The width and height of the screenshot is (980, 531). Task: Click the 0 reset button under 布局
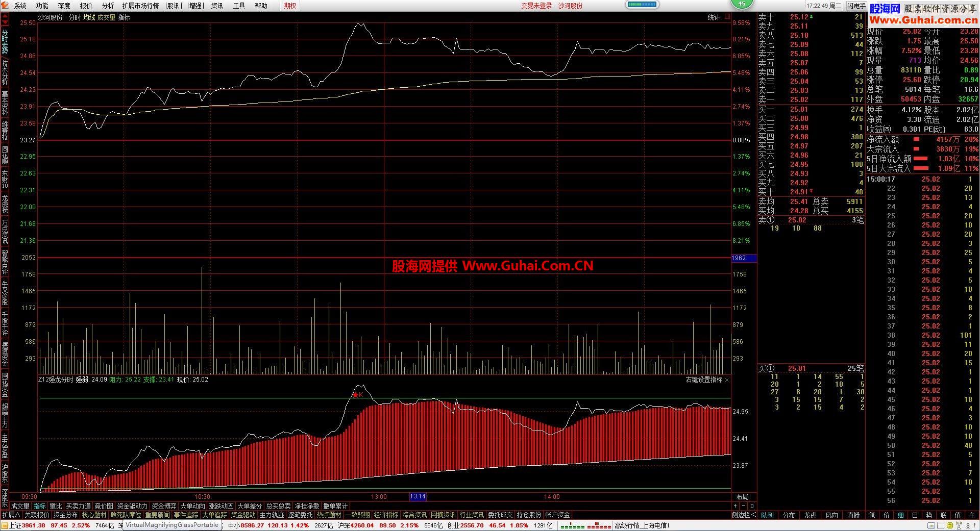[x=752, y=506]
